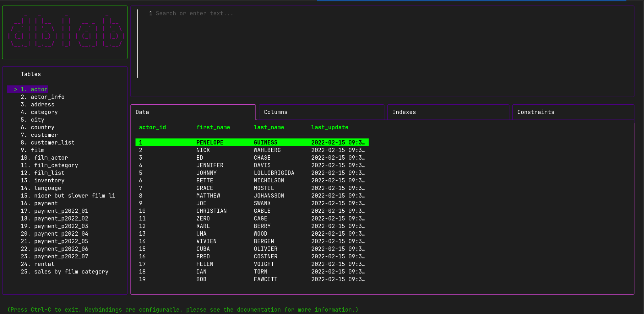This screenshot has width=644, height=314.
Task: Open the Constraints tab
Action: pyautogui.click(x=573, y=112)
